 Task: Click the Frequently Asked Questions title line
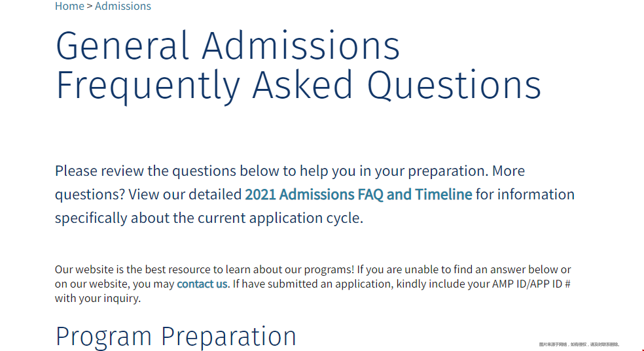point(298,86)
